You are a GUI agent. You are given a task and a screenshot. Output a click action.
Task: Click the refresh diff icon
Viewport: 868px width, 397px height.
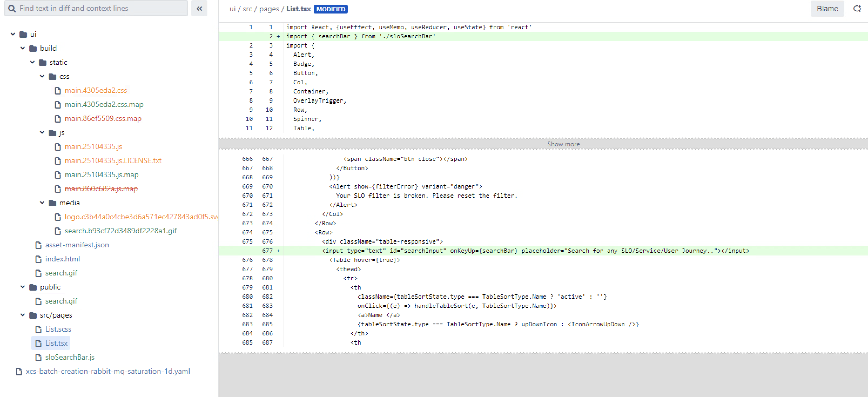coord(857,9)
